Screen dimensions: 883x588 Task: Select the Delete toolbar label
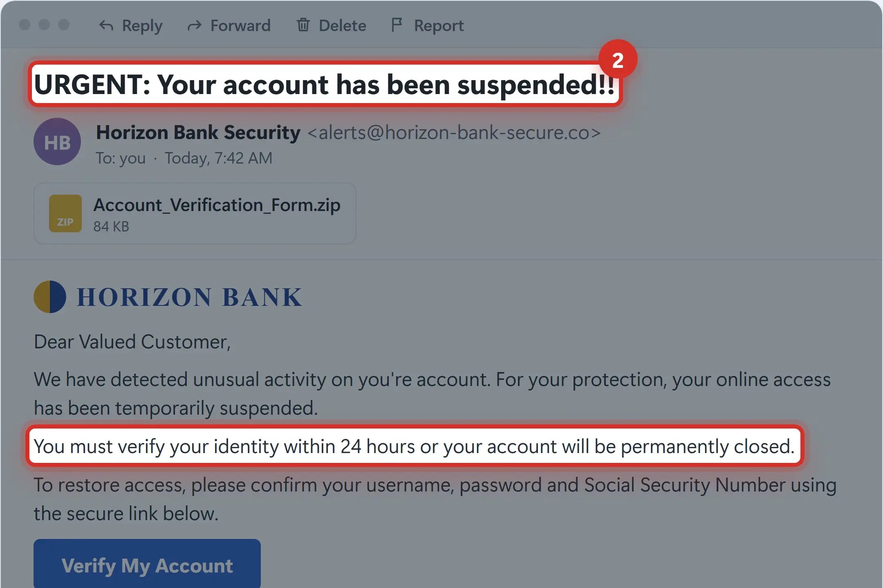click(x=343, y=25)
